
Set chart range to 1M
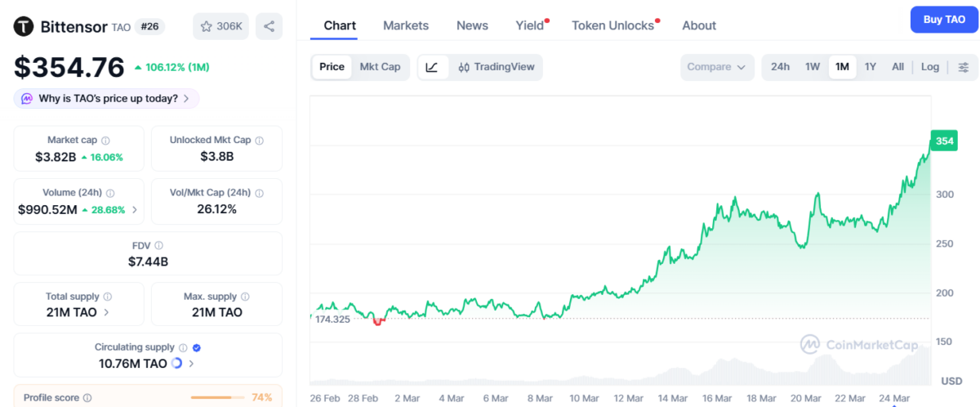point(842,67)
